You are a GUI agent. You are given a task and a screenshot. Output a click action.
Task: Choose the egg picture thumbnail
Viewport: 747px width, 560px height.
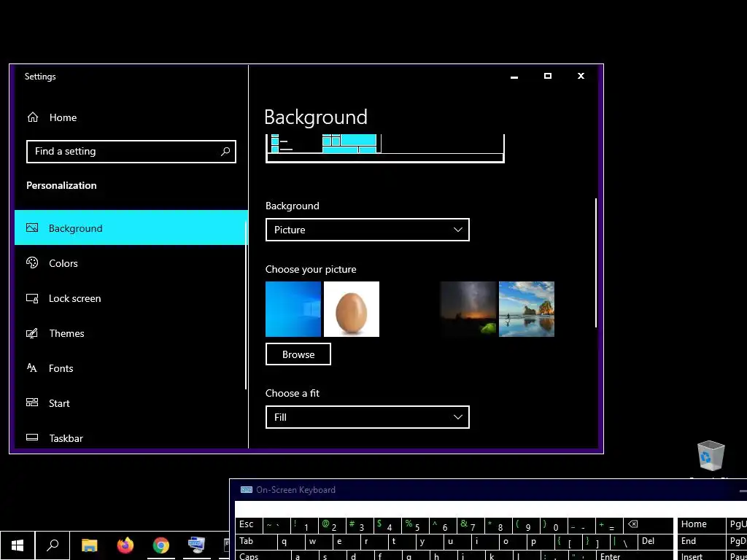point(352,309)
